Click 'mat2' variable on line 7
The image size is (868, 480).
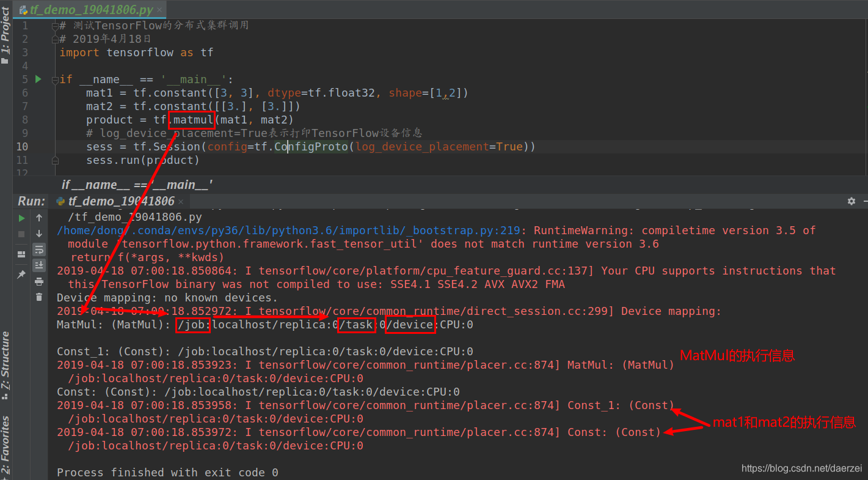point(100,106)
